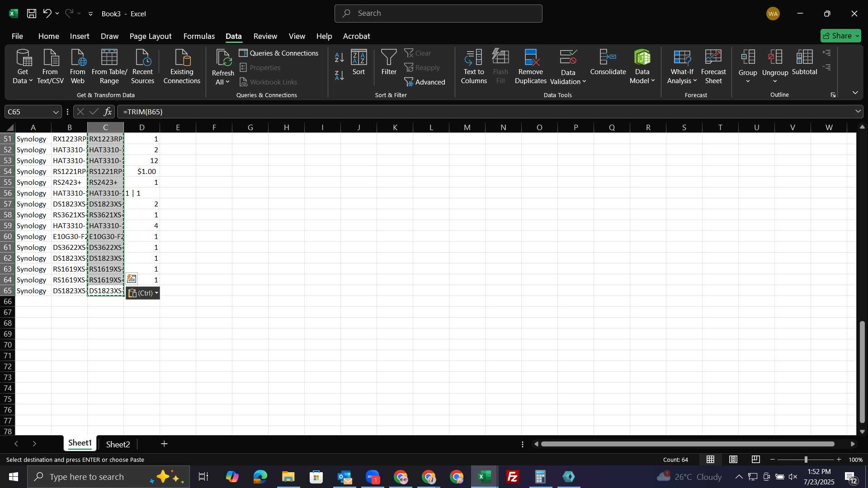Click the Name Box showing C65
This screenshot has height=488, width=868.
[28, 112]
